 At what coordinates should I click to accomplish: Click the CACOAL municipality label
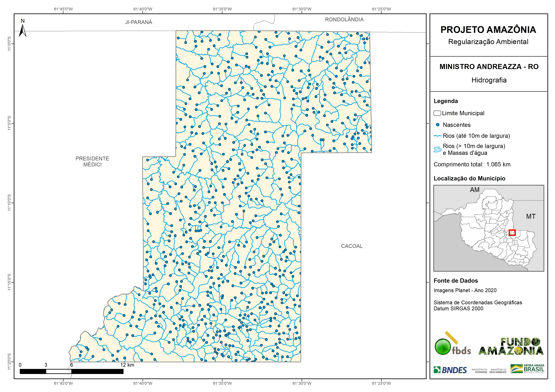[352, 246]
